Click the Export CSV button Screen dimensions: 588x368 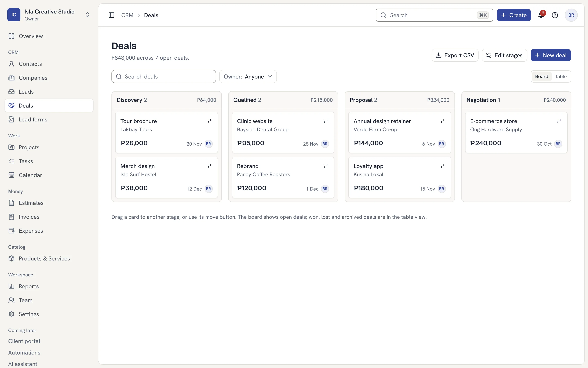(455, 55)
